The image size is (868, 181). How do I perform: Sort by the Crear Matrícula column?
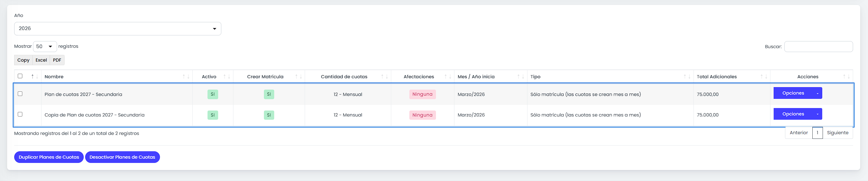269,77
